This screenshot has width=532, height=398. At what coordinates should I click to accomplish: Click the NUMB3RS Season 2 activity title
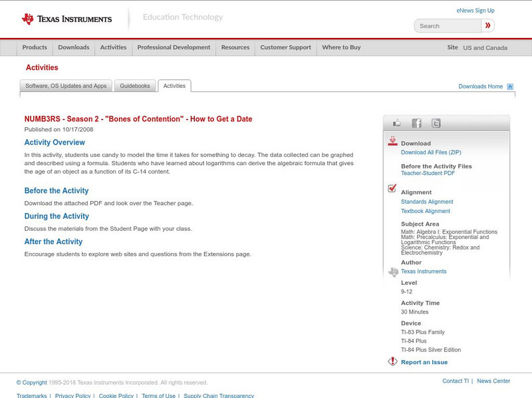click(138, 119)
